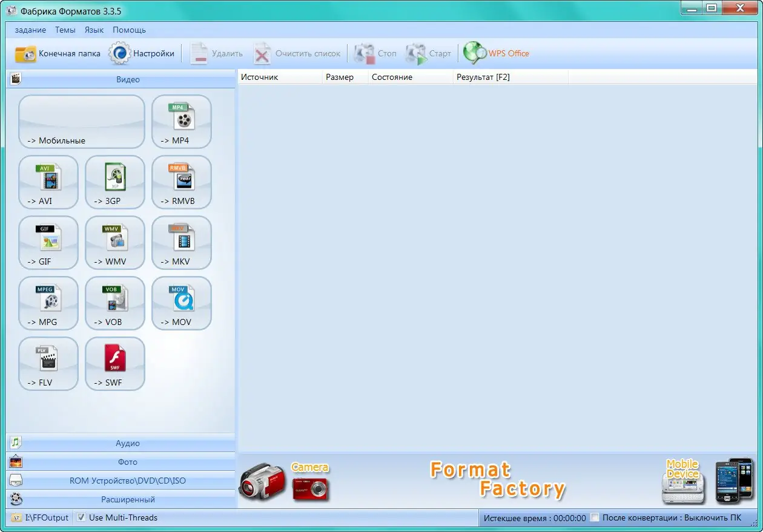Click the Camera photo camera icon

310,482
